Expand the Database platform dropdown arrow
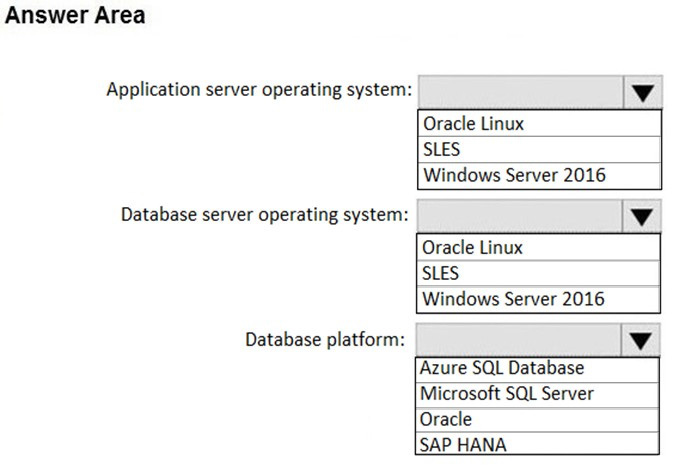Screen dimensions: 673x471 642,340
